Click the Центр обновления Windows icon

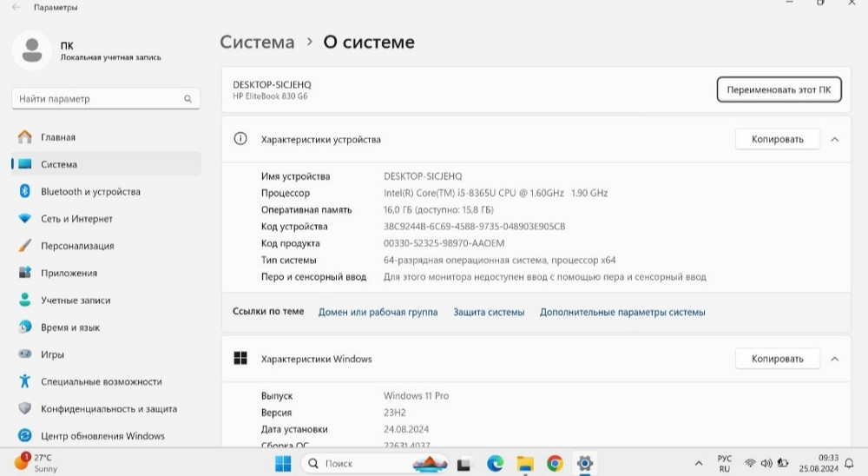click(25, 435)
